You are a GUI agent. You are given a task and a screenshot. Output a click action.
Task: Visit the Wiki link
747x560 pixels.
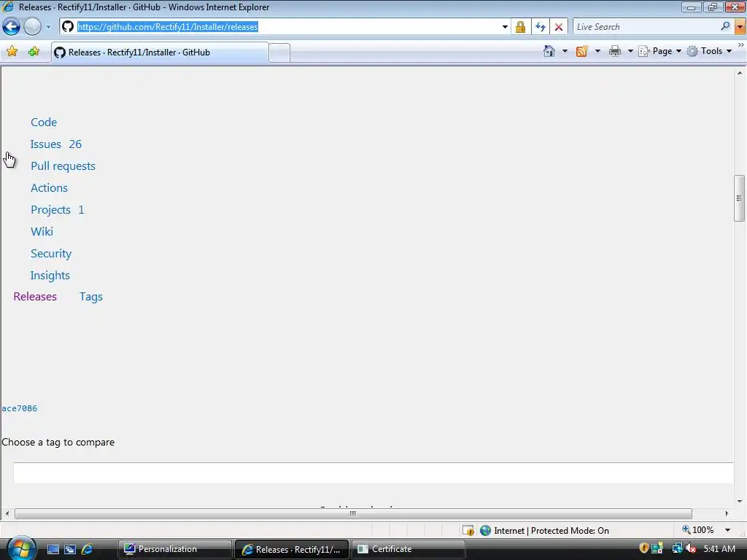(42, 232)
